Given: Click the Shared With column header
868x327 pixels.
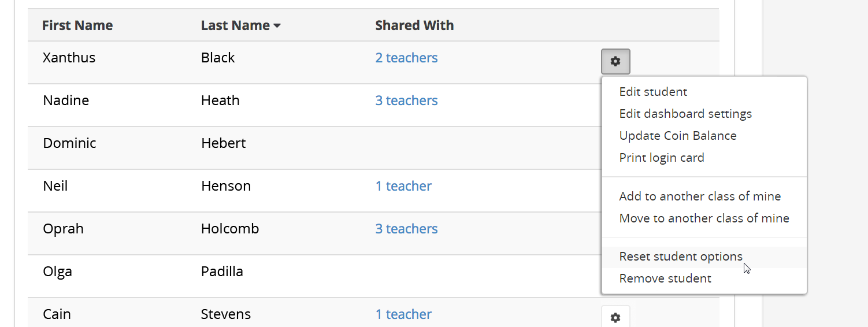Looking at the screenshot, I should [x=414, y=25].
